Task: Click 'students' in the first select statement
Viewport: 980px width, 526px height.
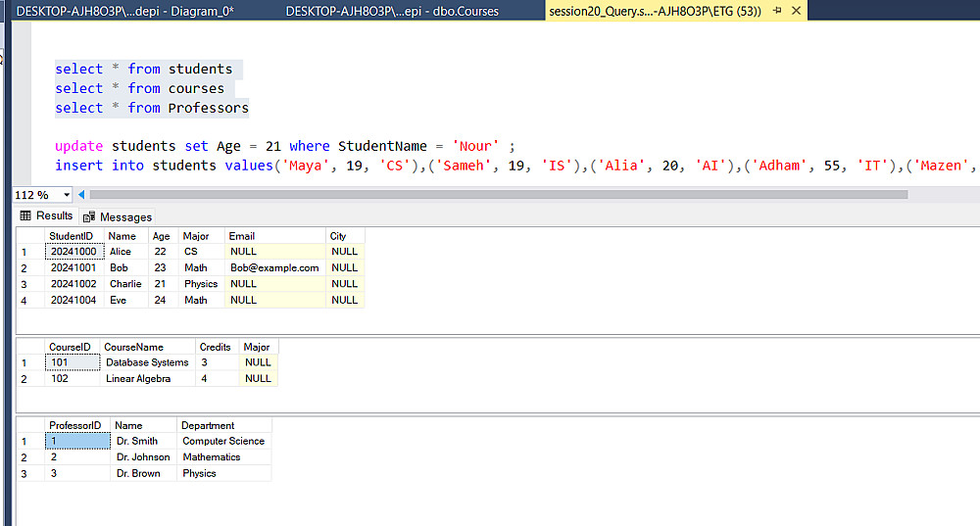Action: [x=200, y=69]
